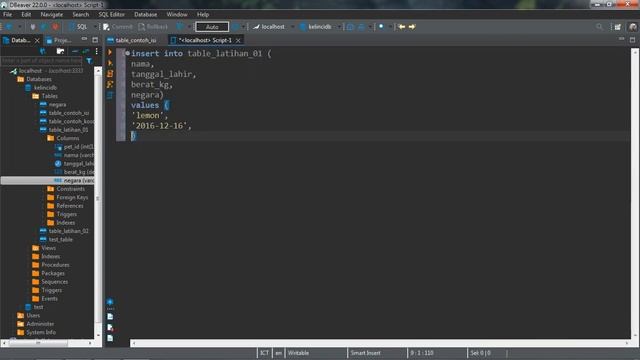Viewport: 640px width, 360px height.
Task: Minimize the navigator panel
Action: (84, 39)
